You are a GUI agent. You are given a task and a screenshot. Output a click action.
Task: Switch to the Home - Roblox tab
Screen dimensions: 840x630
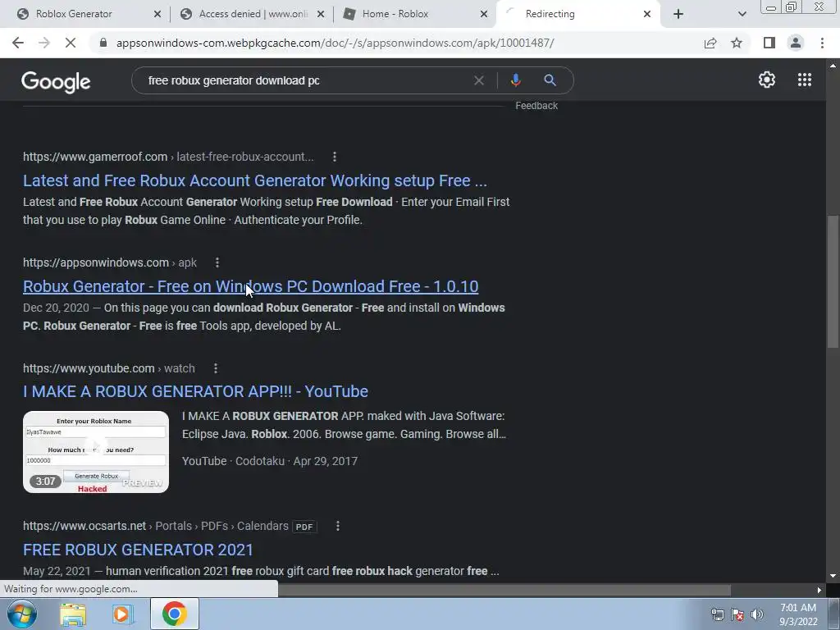pyautogui.click(x=395, y=14)
